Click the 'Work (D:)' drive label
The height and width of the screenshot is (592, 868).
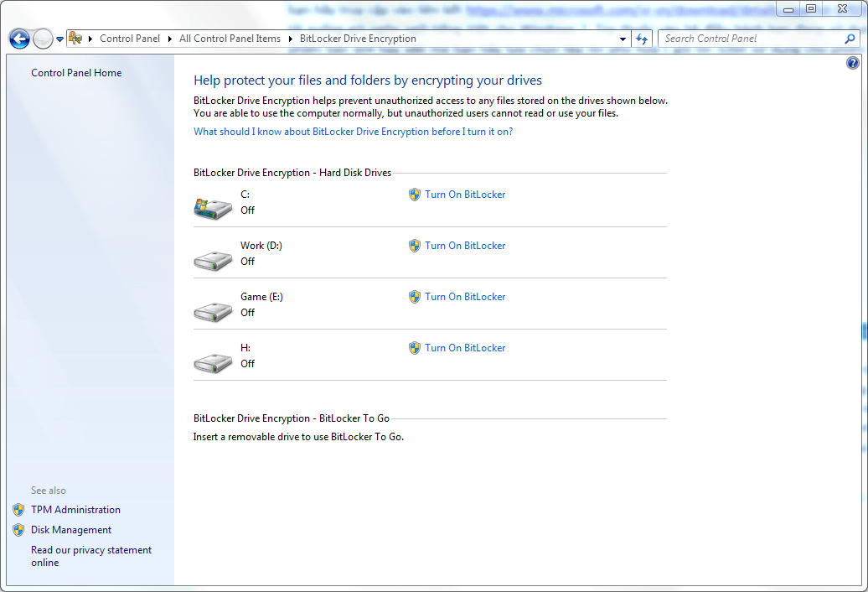tap(261, 246)
